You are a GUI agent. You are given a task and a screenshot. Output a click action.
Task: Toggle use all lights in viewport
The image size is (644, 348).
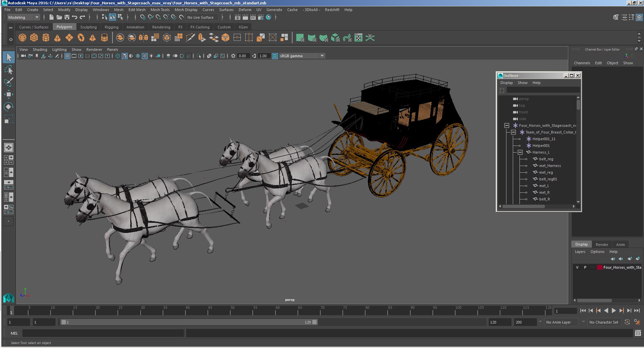click(x=151, y=56)
